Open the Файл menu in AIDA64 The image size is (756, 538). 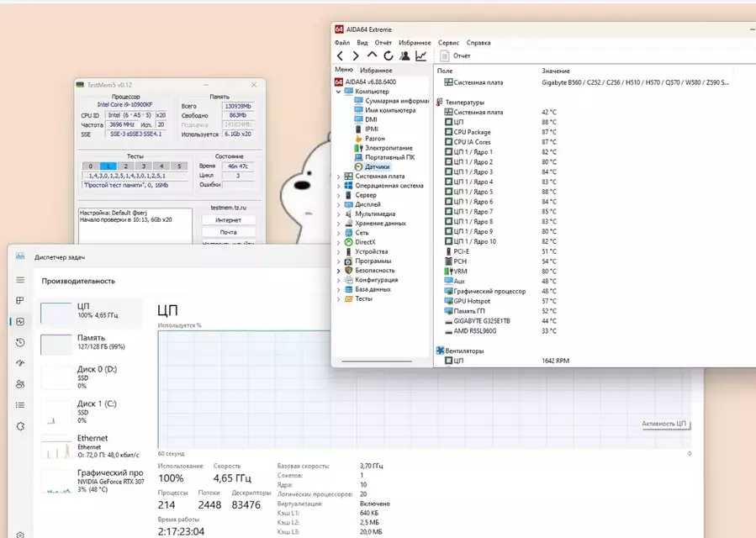pyautogui.click(x=342, y=42)
